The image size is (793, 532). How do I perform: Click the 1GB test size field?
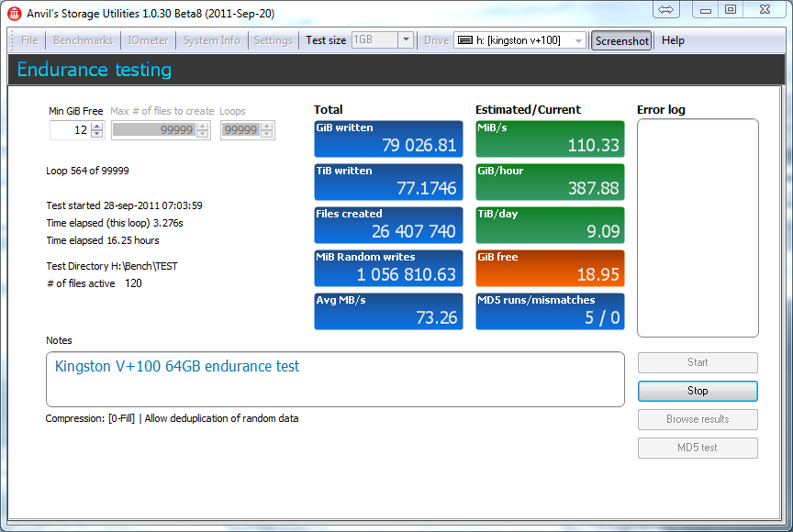click(x=374, y=40)
